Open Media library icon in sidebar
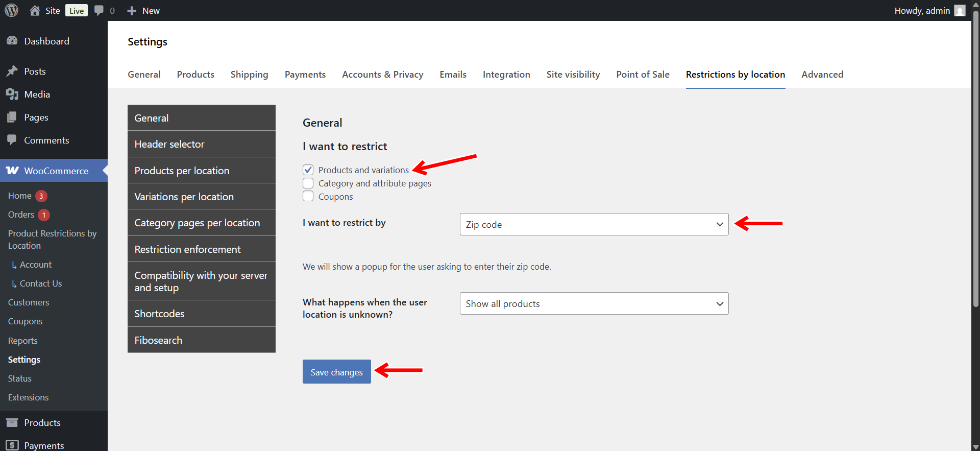 [12, 94]
